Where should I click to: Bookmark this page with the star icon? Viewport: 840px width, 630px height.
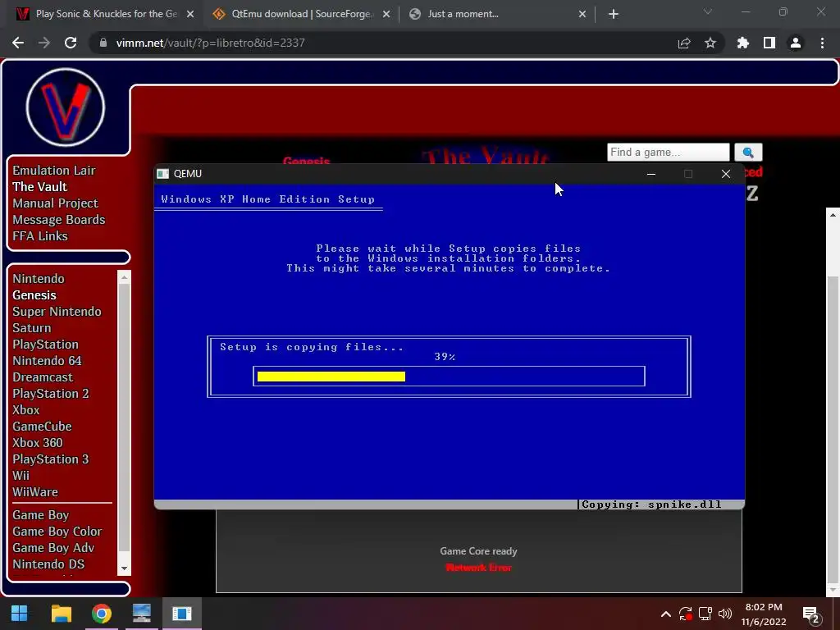pyautogui.click(x=710, y=43)
